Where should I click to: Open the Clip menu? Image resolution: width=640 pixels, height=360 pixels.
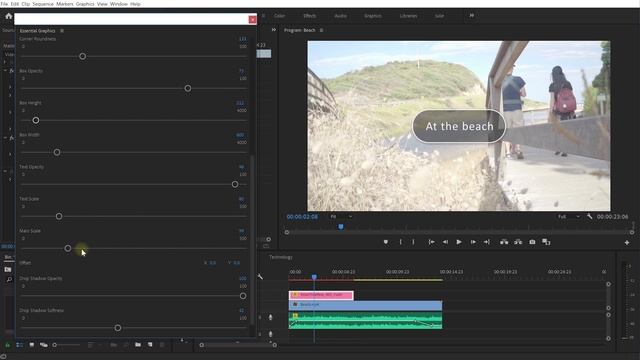(x=26, y=4)
